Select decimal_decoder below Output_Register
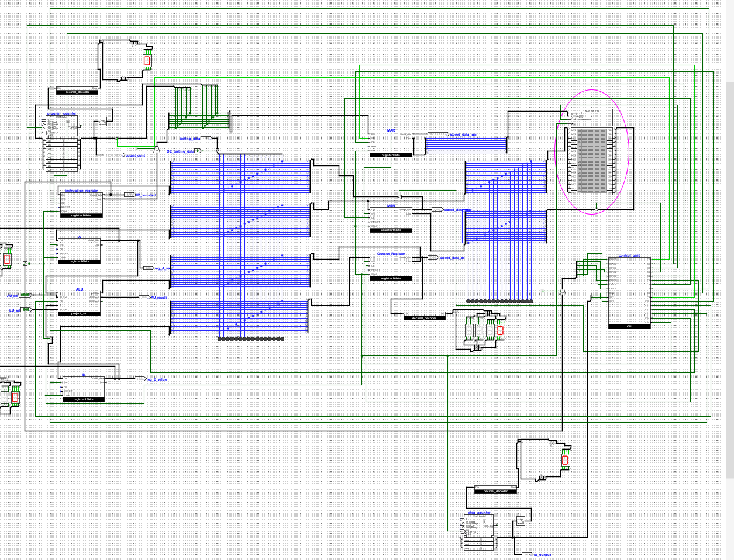Screen dimensions: 734x560 click(425, 316)
